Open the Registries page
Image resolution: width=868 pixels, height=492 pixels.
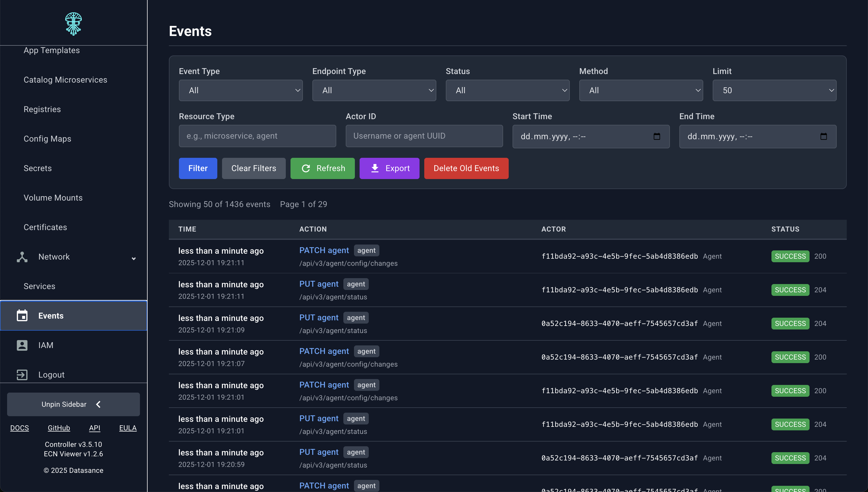click(x=42, y=109)
